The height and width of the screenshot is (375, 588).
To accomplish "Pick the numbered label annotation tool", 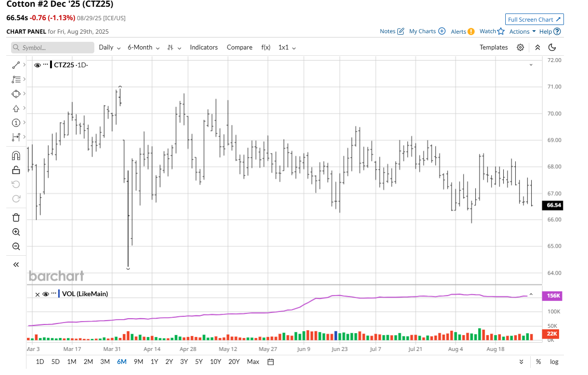I will [x=16, y=123].
